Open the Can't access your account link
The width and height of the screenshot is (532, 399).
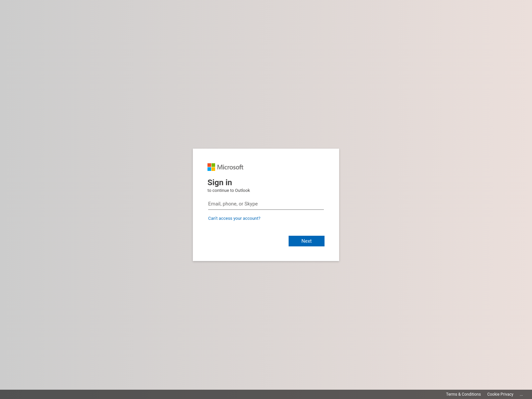[x=234, y=218]
